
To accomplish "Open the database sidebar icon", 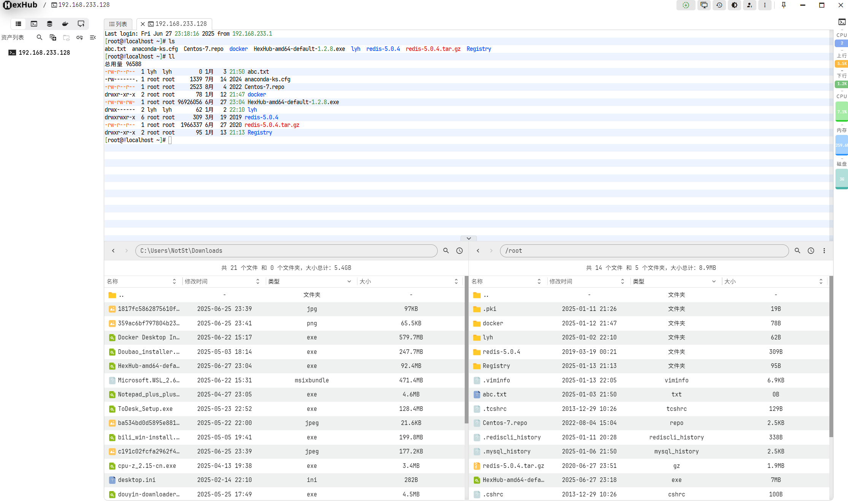I will point(49,24).
